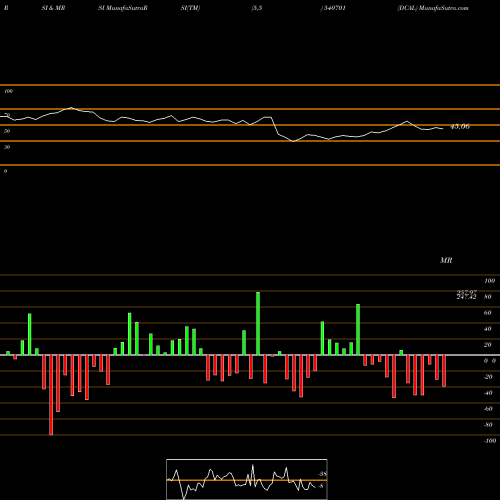The width and height of the screenshot is (500, 500).
Task: Click the '-40' label on MR axis
Action: tap(488, 393)
